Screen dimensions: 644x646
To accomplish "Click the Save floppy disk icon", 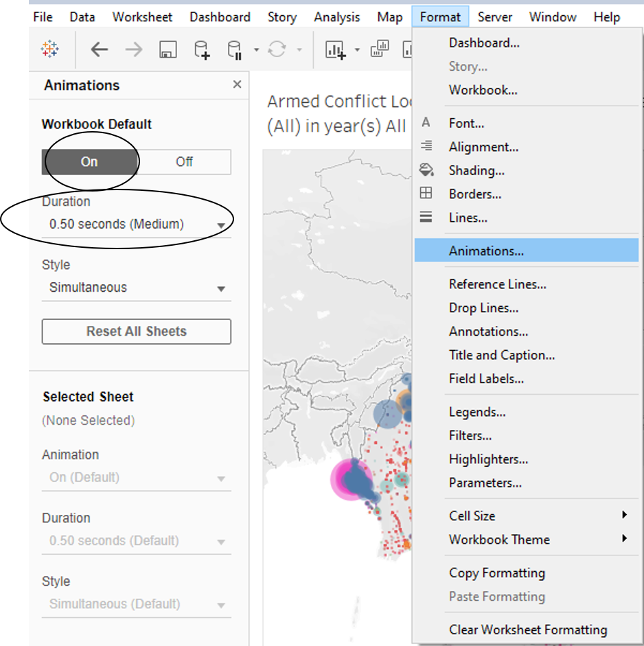I will (x=168, y=49).
